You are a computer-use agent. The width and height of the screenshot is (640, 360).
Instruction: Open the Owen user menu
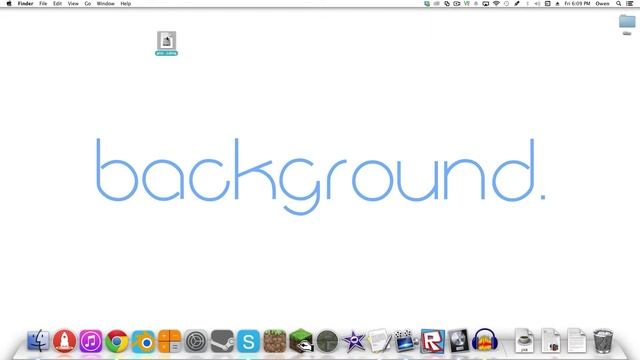[x=602, y=4]
